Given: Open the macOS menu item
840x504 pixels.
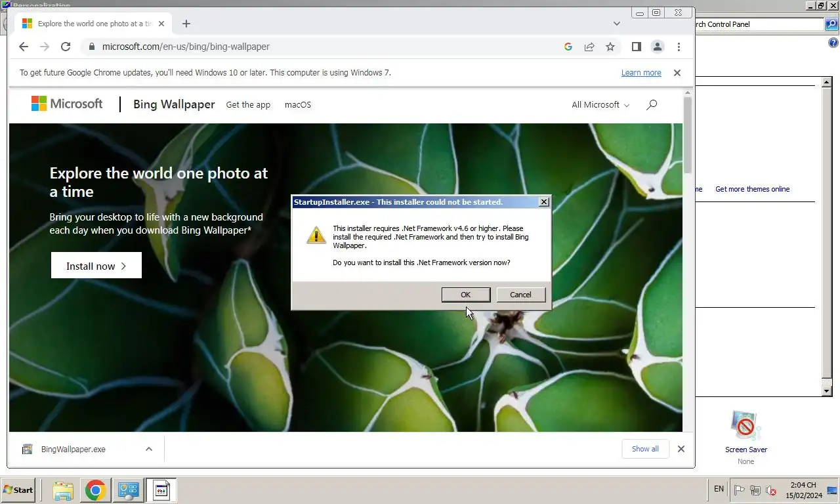Looking at the screenshot, I should 298,105.
